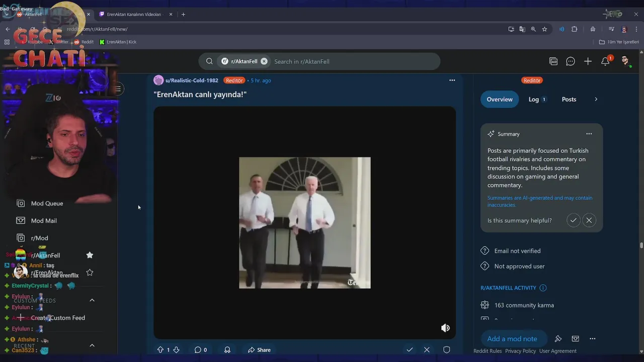Viewport: 644px width, 362px height.
Task: Click the 5 hr. ago timestamp
Action: pos(261,80)
